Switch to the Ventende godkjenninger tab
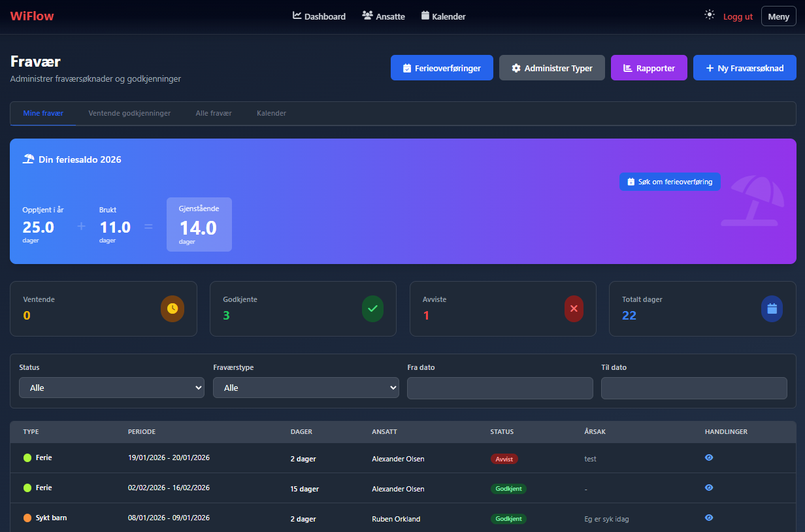 pyautogui.click(x=129, y=113)
